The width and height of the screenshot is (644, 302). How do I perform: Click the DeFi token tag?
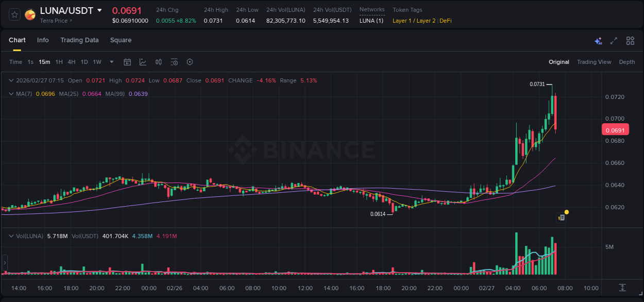(447, 21)
